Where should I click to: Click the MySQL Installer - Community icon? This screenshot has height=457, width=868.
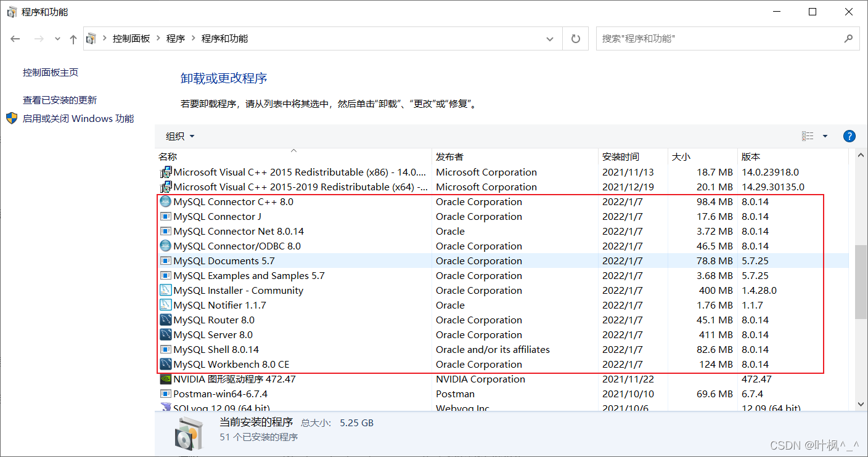[165, 290]
